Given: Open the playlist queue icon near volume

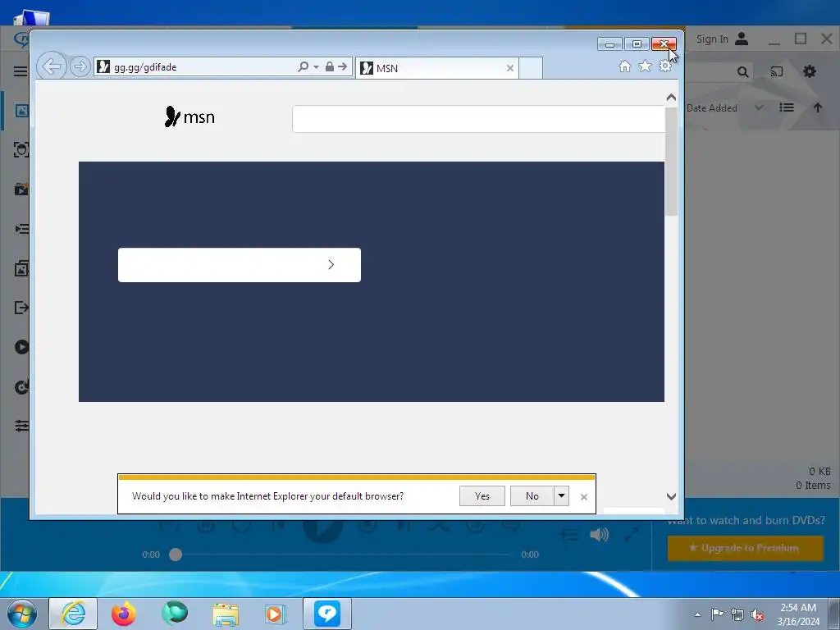Looking at the screenshot, I should click(x=568, y=534).
